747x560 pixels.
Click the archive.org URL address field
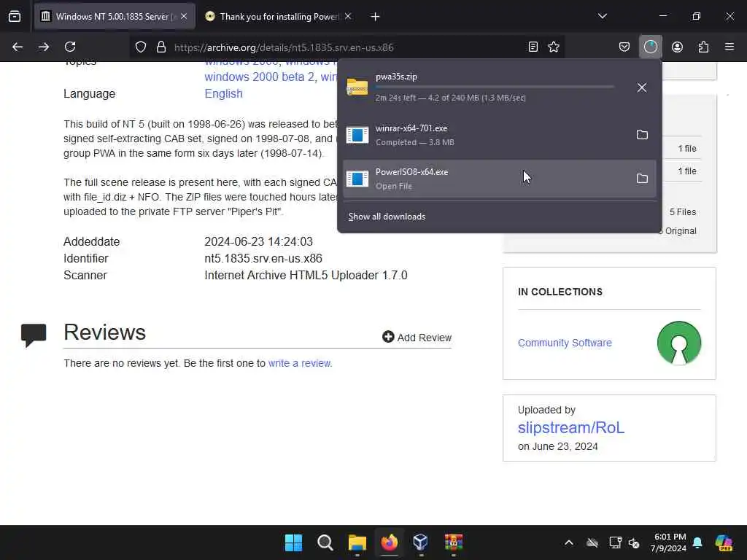(x=348, y=47)
